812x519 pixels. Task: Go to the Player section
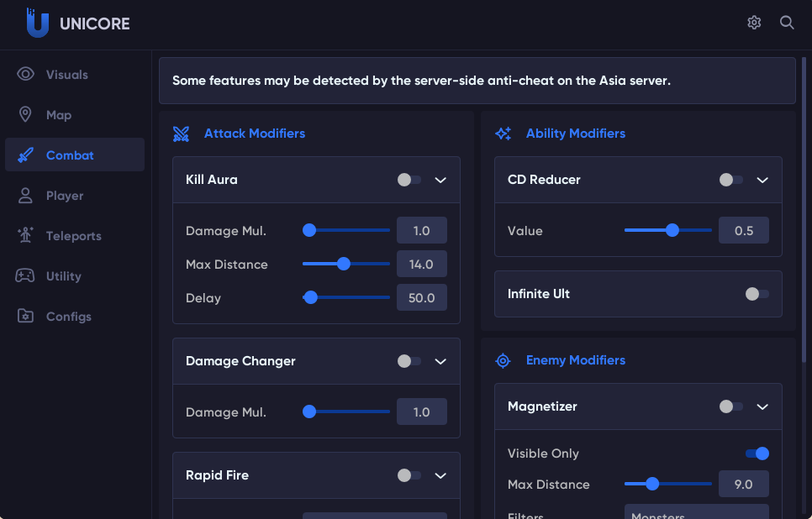click(75, 195)
